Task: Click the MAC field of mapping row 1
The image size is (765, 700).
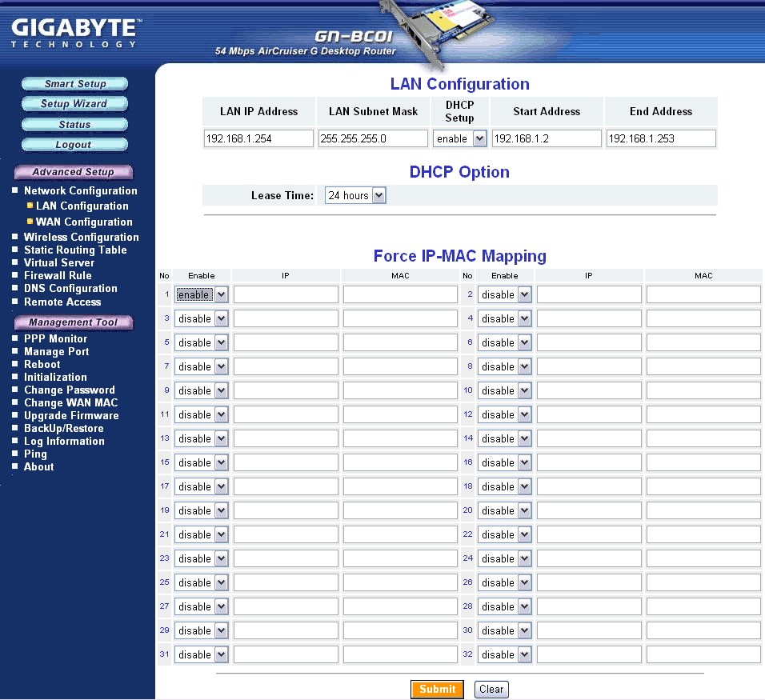Action: coord(400,294)
